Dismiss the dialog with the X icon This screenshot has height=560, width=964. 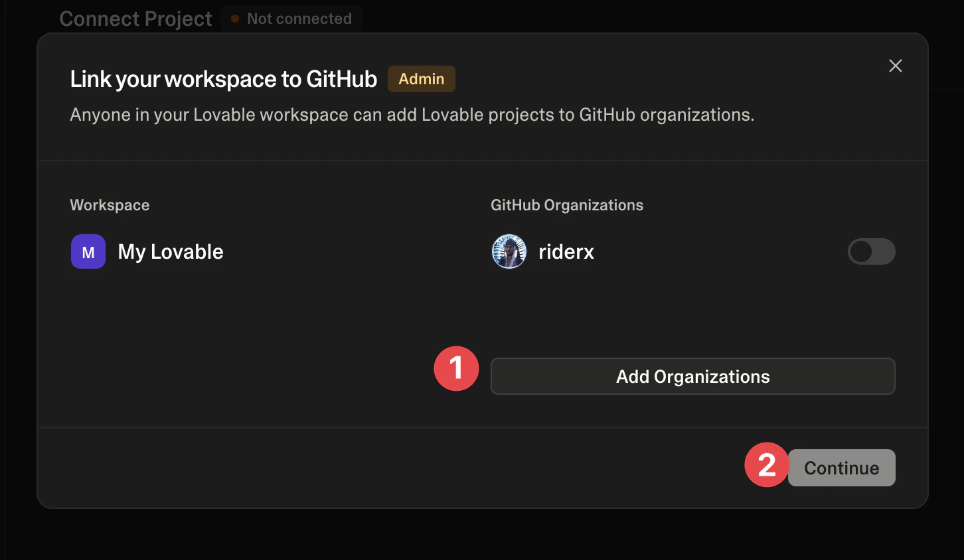[x=895, y=65]
